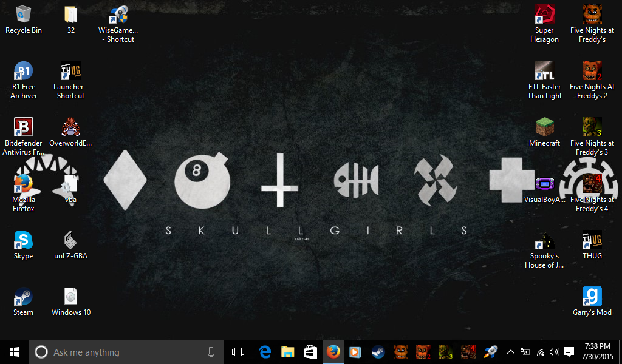This screenshot has width=622, height=364.
Task: Open the folder named 32
Action: point(70,20)
